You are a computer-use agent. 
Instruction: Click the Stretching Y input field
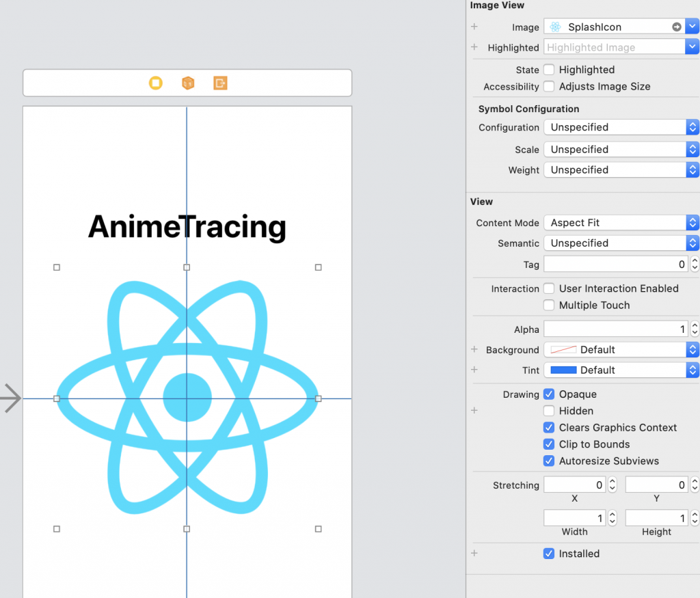point(657,485)
